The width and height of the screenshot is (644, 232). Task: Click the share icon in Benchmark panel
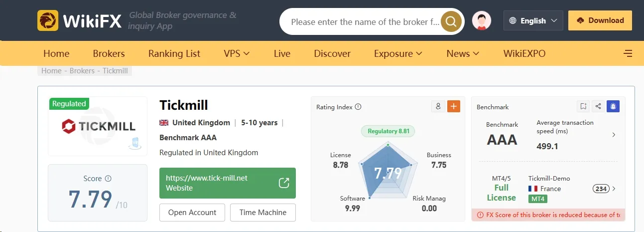coord(598,106)
